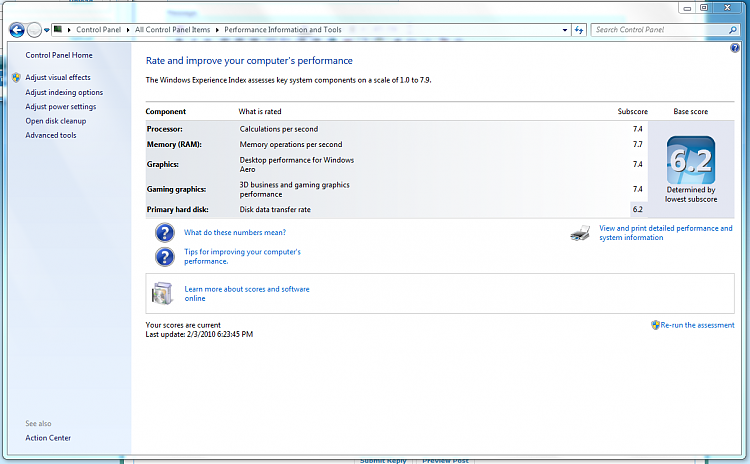This screenshot has height=464, width=750.
Task: Go back with the Back arrow button
Action: pyautogui.click(x=17, y=30)
